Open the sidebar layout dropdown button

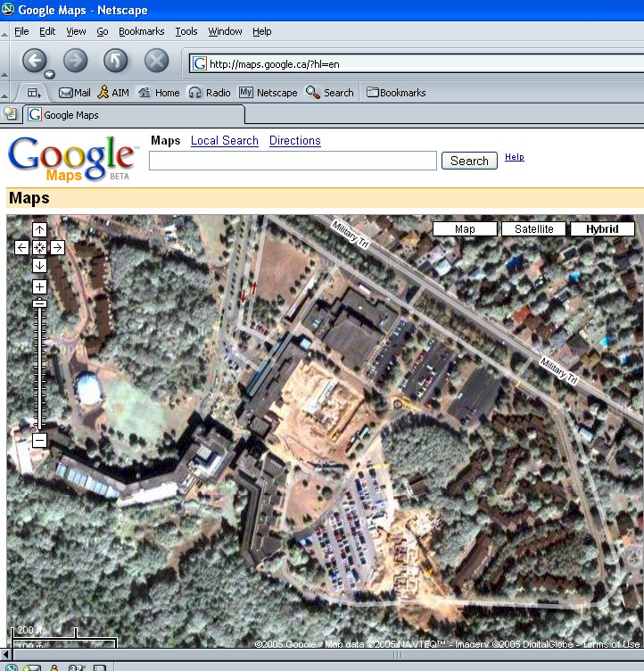point(34,93)
